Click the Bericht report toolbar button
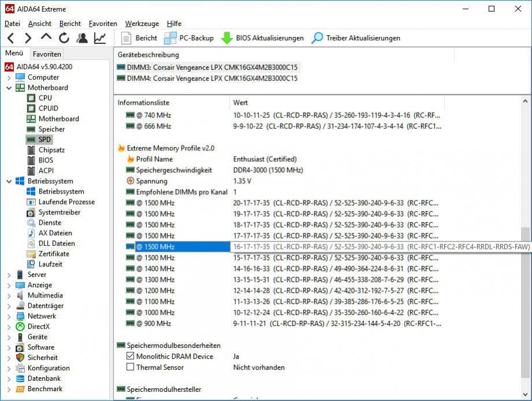Screen dimensions: 532x401 pos(140,38)
